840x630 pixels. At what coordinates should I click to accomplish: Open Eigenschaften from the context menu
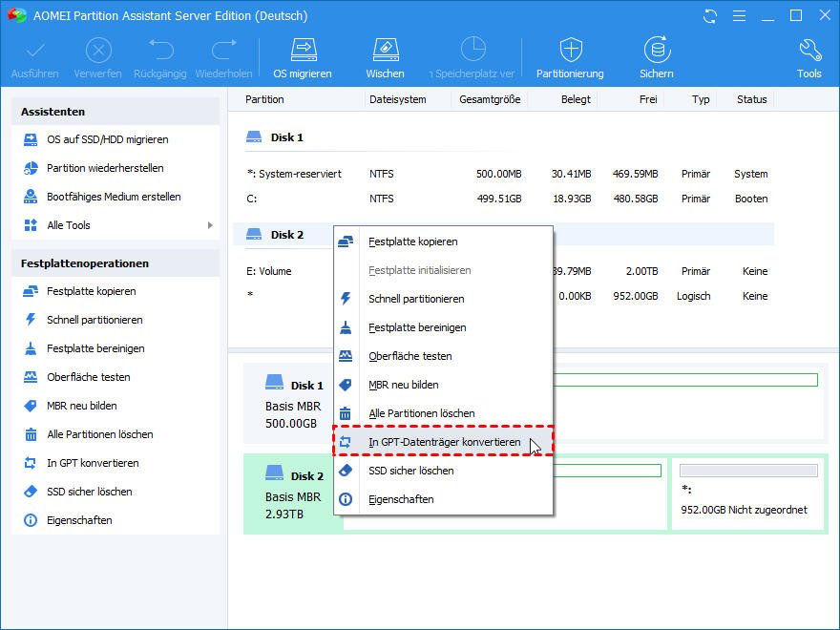click(443, 499)
